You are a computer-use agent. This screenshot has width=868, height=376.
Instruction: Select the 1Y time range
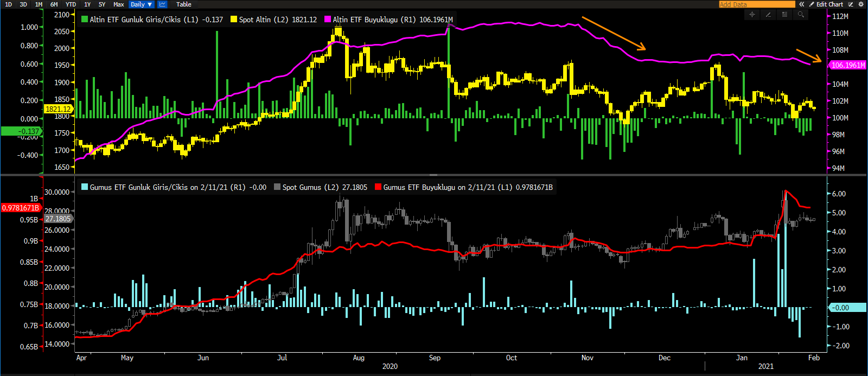pos(87,4)
